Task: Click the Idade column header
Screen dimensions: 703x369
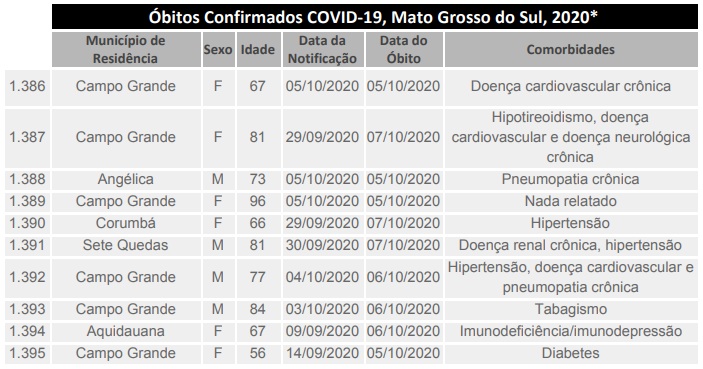Action: click(258, 49)
